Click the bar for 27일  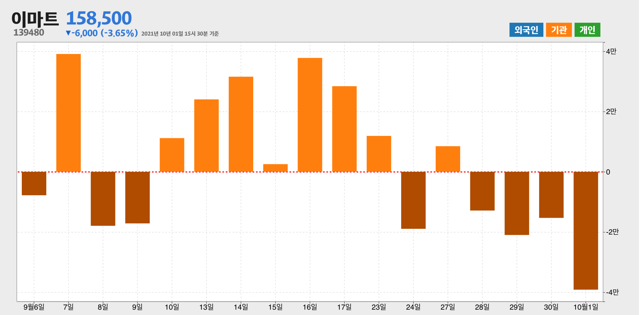click(x=448, y=159)
